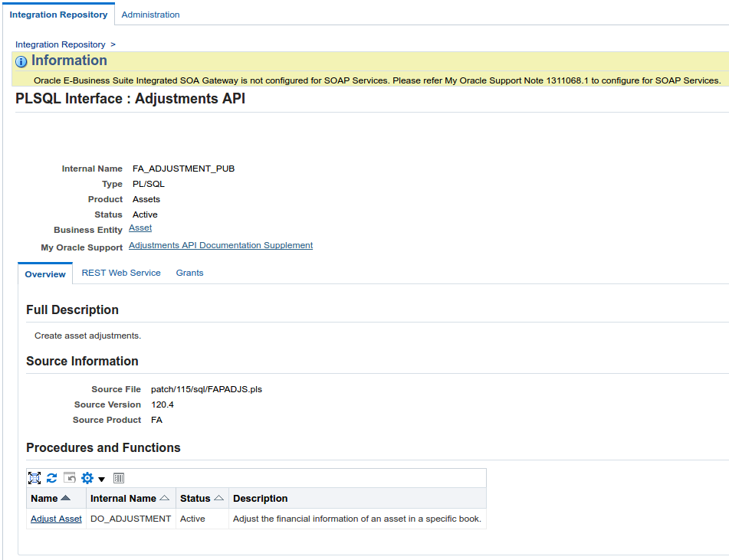The width and height of the screenshot is (729, 560).
Task: Click the Integration Repository breadcrumb link
Action: click(60, 44)
